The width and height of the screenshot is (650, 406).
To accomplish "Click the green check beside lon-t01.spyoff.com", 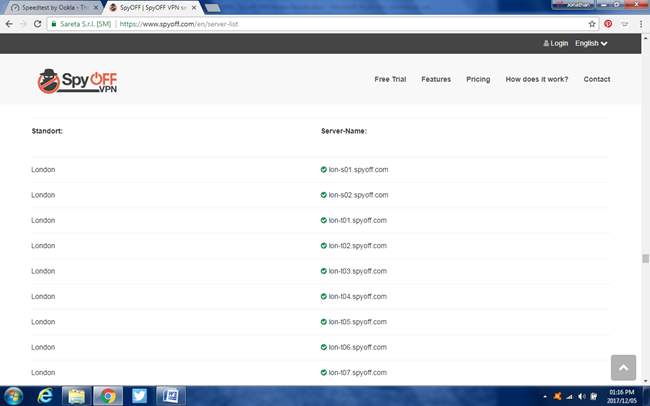I will pos(324,220).
